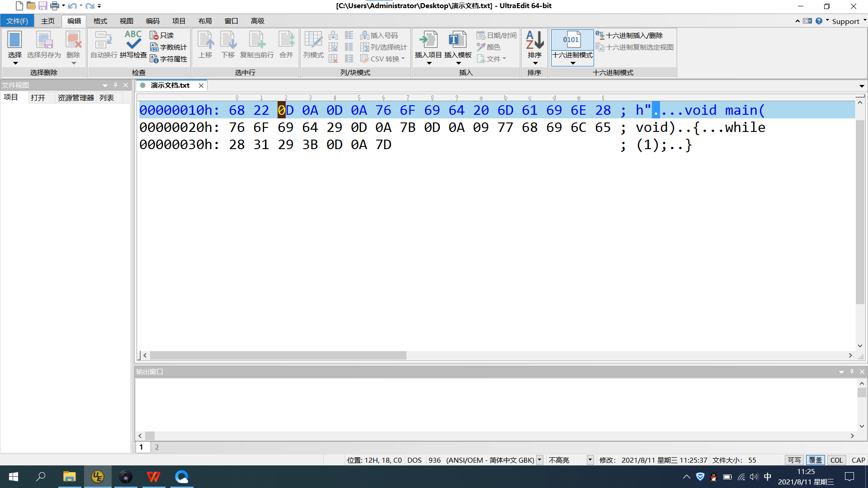Switch to the Advanced (高级) ribbon tab
Screen dimensions: 868x488
(258, 21)
